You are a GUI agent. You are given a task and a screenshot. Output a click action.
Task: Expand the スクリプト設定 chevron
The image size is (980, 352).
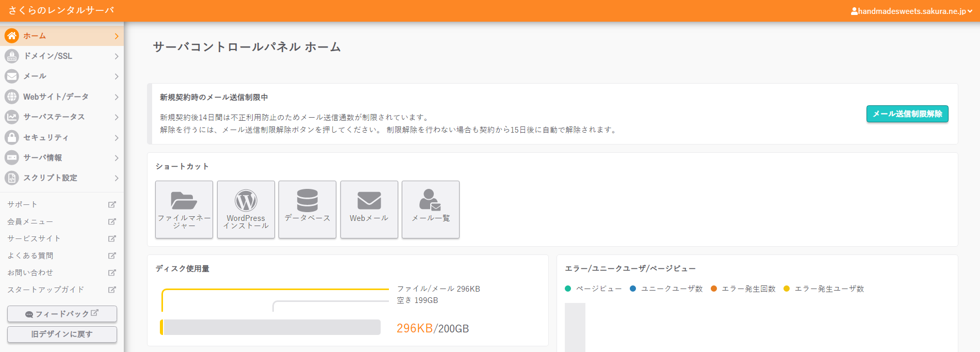tap(117, 178)
